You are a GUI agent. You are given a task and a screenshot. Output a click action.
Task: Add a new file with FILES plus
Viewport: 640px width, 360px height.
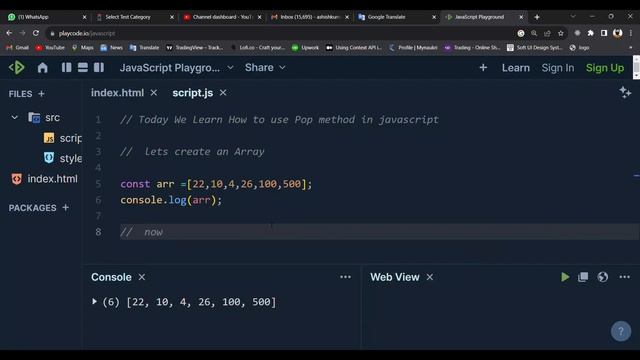click(x=41, y=94)
